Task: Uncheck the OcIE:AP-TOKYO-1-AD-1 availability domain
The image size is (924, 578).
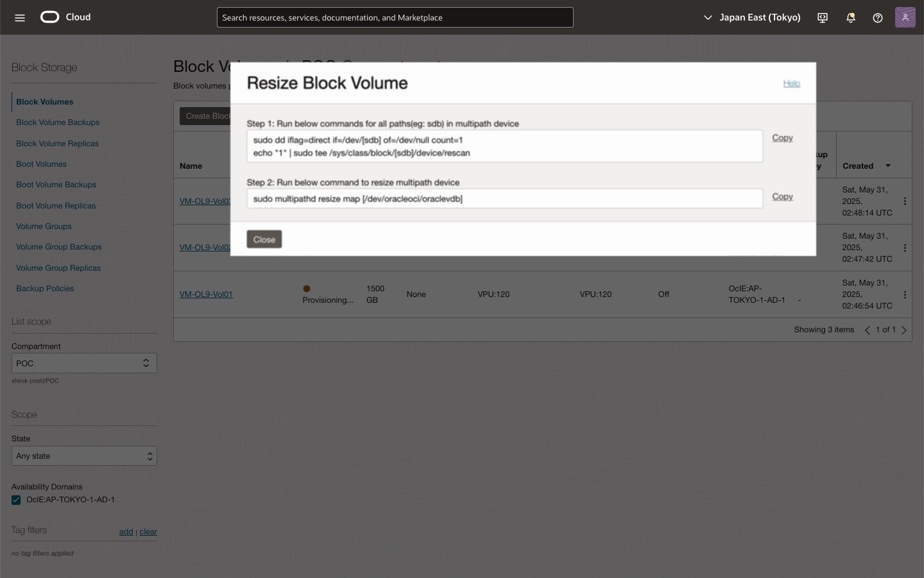Action: click(16, 500)
